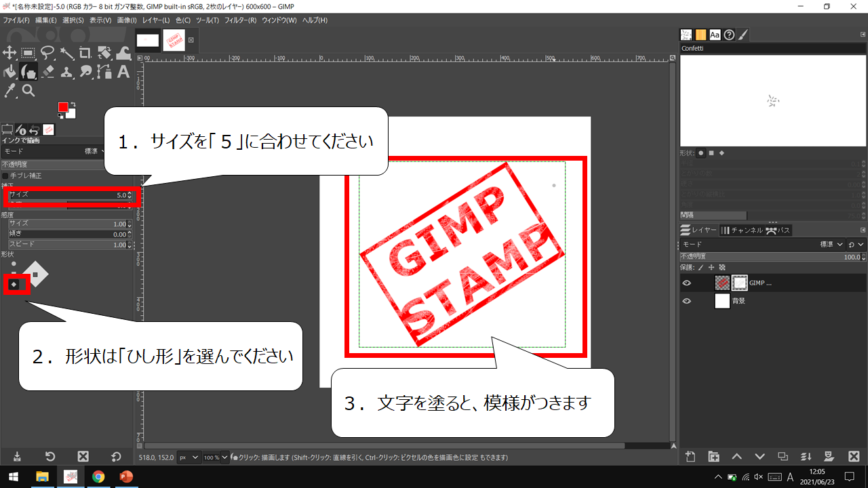Viewport: 868px width, 488px height.
Task: Open the Device Status tab
Action: 21,129
